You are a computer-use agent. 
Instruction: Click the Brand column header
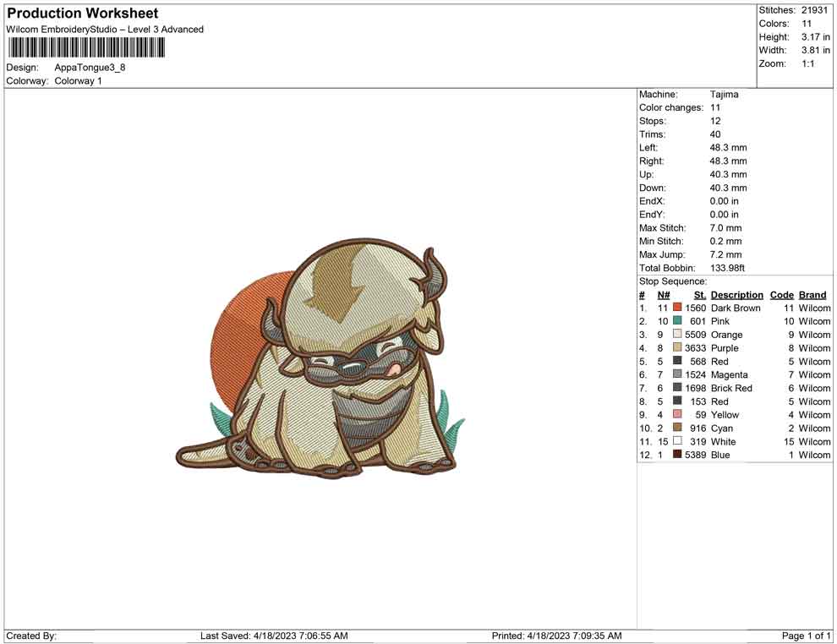[x=812, y=295]
